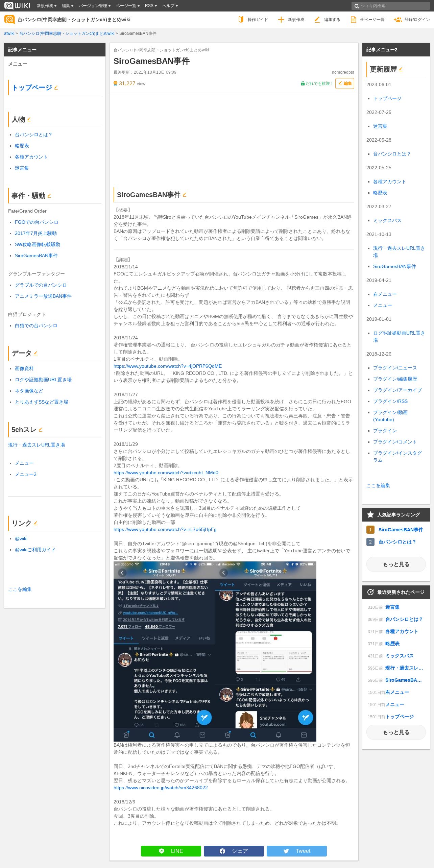The image size is (434, 868).
Task: Open FGOでの台パンシロ link
Action: [37, 222]
